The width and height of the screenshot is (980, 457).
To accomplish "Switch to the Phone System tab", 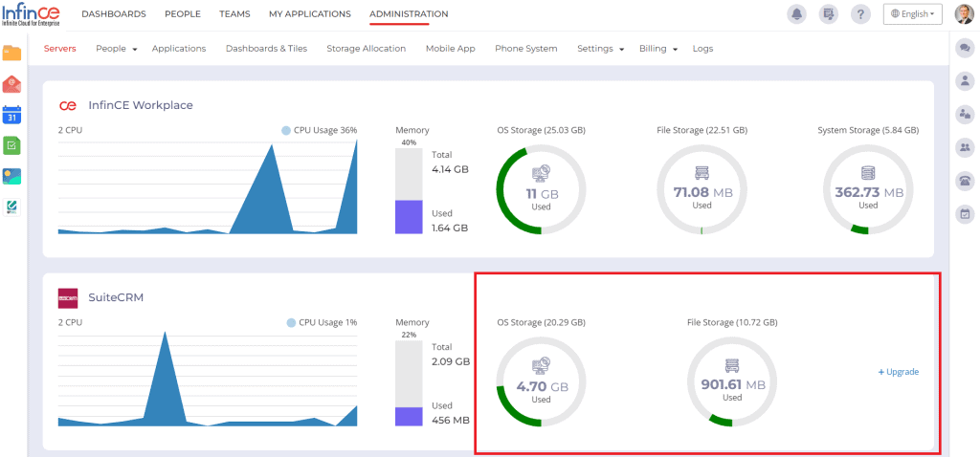I will point(526,49).
